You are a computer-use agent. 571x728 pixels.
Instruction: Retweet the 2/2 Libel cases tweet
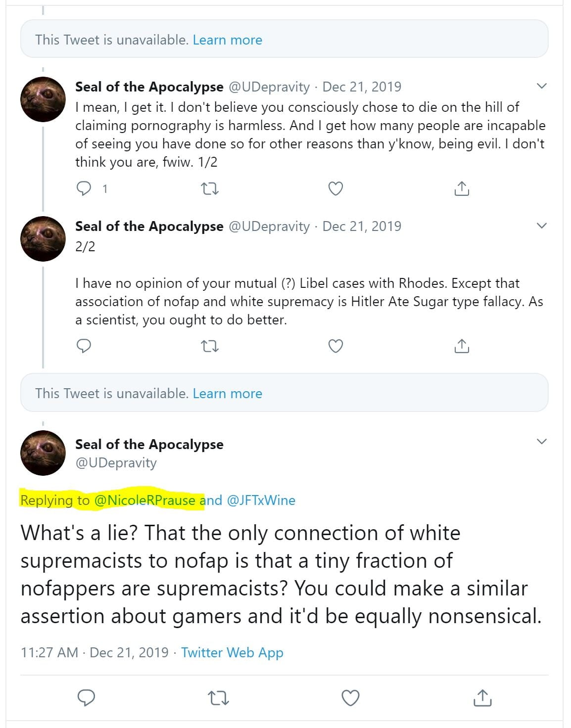coord(211,346)
